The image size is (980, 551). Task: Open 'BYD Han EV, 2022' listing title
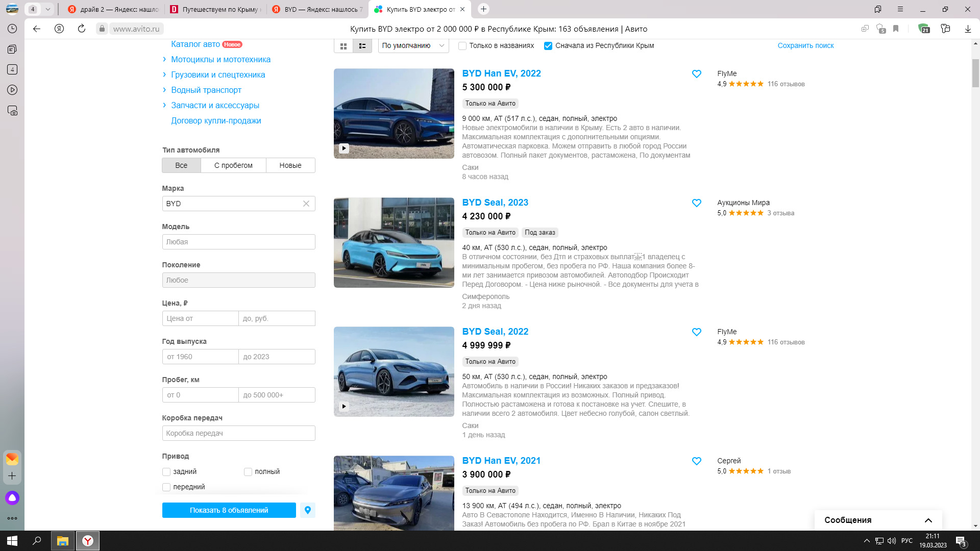click(501, 73)
